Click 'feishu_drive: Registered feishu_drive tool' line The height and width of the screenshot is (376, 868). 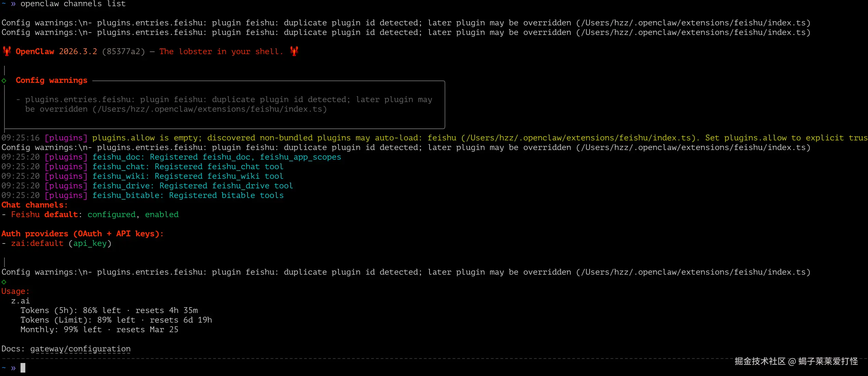pyautogui.click(x=193, y=186)
